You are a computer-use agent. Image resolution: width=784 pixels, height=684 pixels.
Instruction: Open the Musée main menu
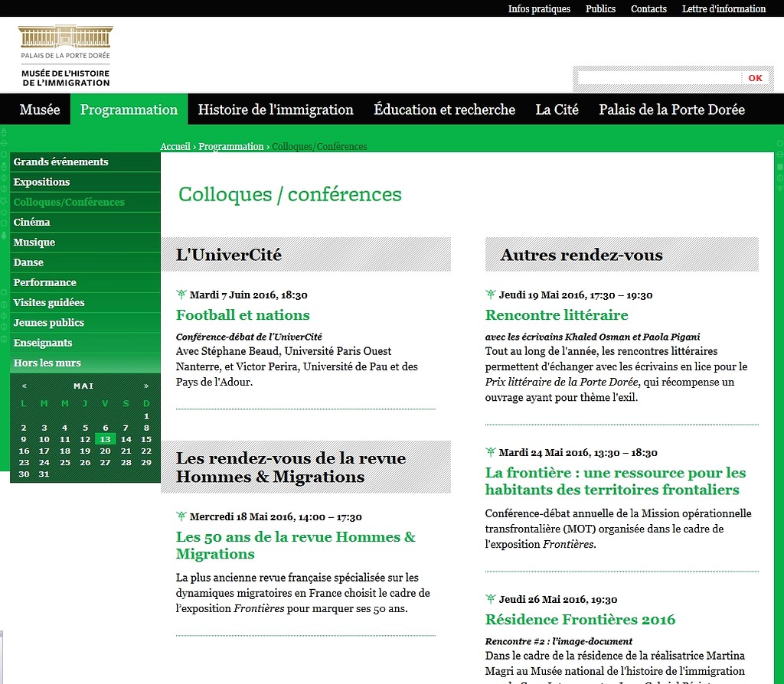40,109
